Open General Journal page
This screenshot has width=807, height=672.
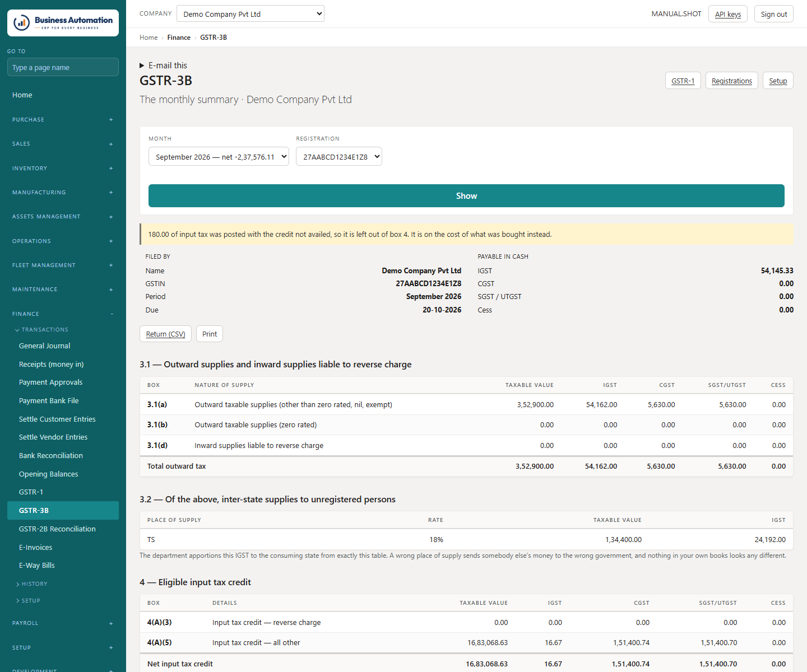(63, 346)
